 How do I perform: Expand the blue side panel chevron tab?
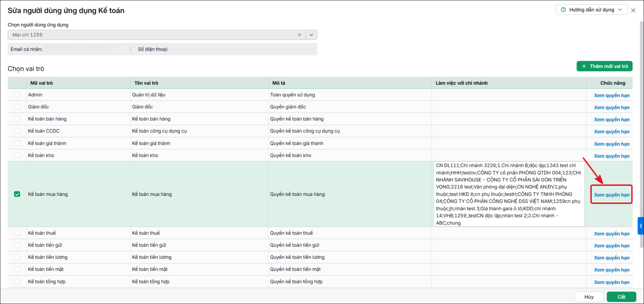641,226
